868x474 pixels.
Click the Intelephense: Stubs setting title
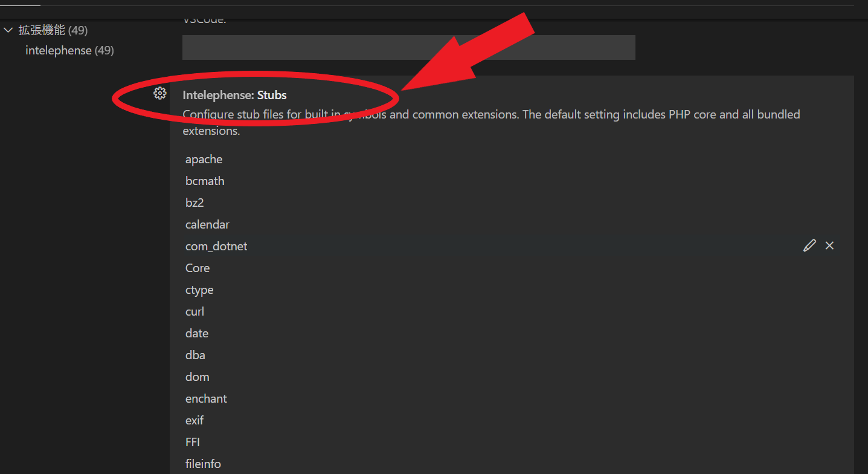tap(234, 95)
